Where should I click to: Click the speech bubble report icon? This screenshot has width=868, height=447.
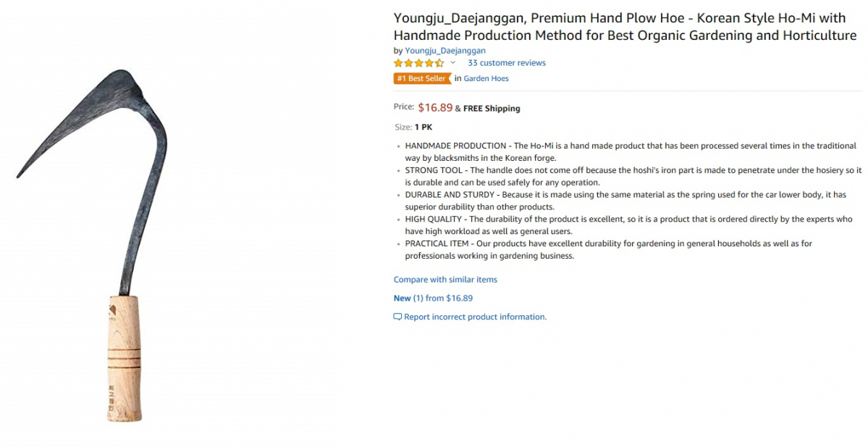tap(397, 317)
